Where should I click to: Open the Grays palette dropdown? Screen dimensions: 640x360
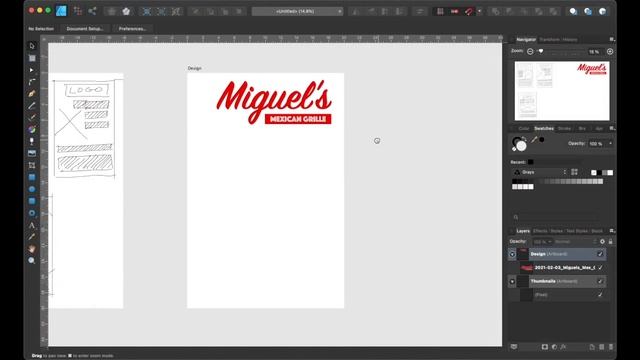pyautogui.click(x=540, y=172)
